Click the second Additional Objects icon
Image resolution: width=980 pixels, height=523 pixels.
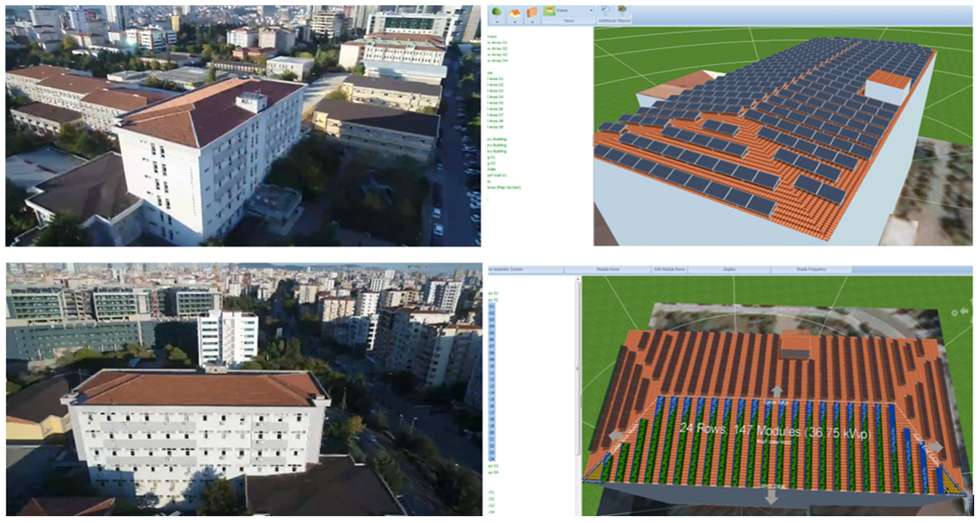coord(623,10)
